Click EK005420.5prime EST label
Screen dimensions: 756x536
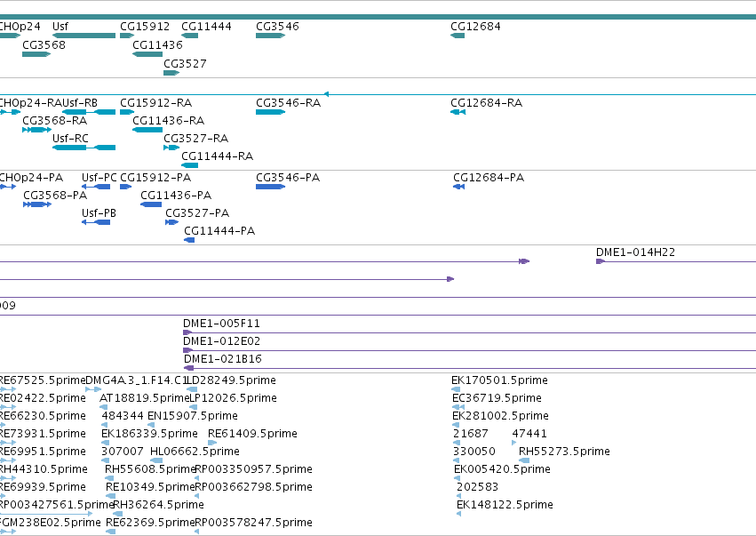point(502,469)
